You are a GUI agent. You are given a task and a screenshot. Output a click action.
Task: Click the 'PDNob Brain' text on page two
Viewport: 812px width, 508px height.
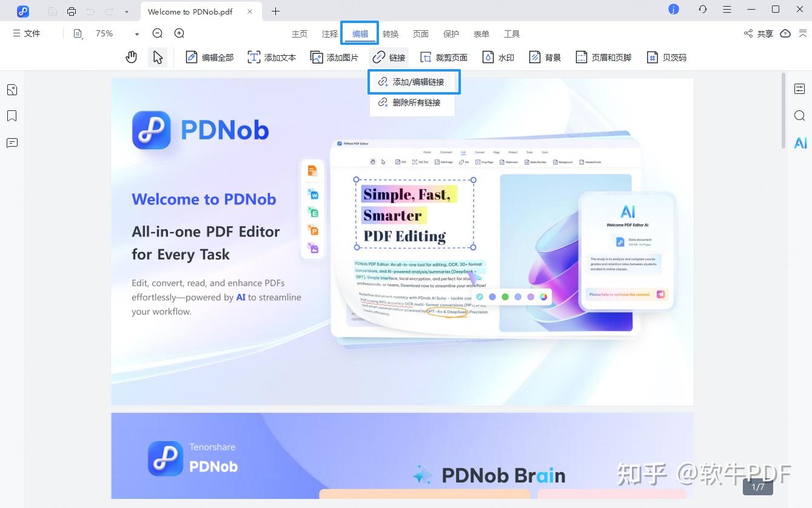503,475
